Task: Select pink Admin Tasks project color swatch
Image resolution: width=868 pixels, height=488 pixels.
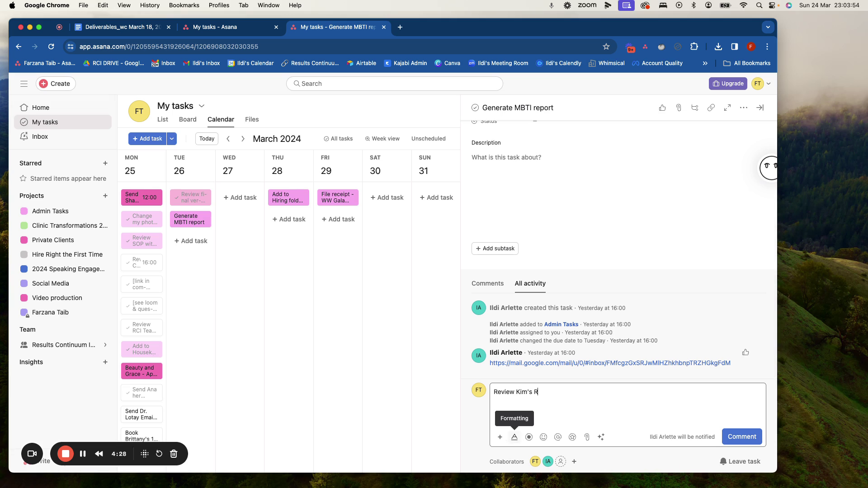Action: [x=24, y=211]
